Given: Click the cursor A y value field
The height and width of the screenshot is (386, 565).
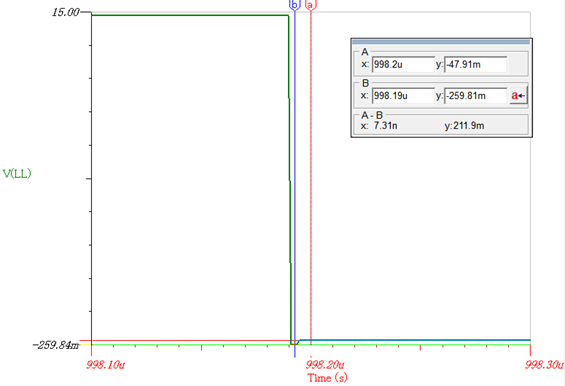Looking at the screenshot, I should (x=476, y=65).
